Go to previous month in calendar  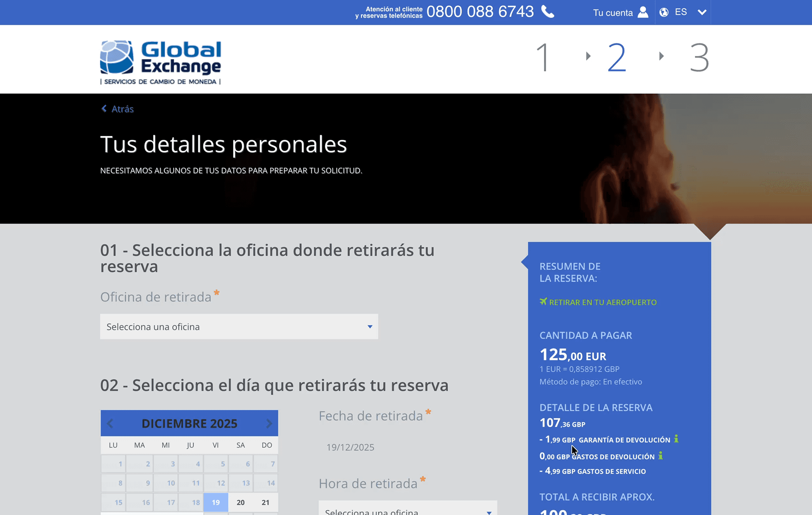click(x=110, y=423)
